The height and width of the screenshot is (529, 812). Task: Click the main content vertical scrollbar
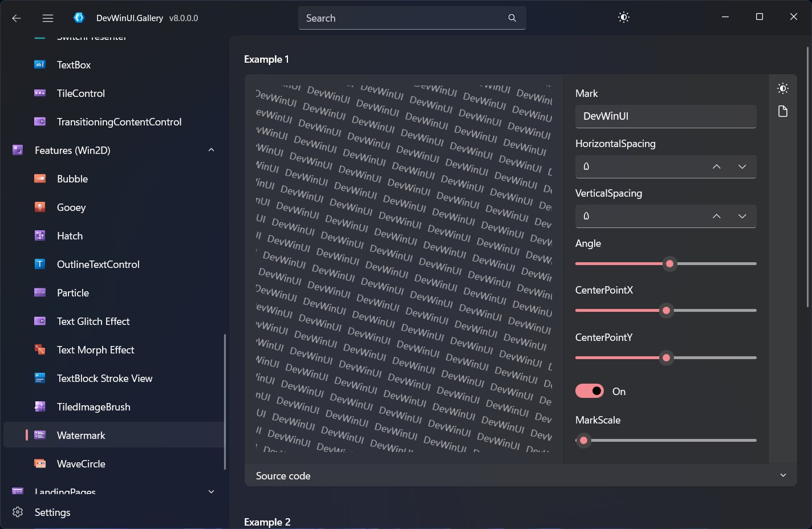click(x=807, y=178)
